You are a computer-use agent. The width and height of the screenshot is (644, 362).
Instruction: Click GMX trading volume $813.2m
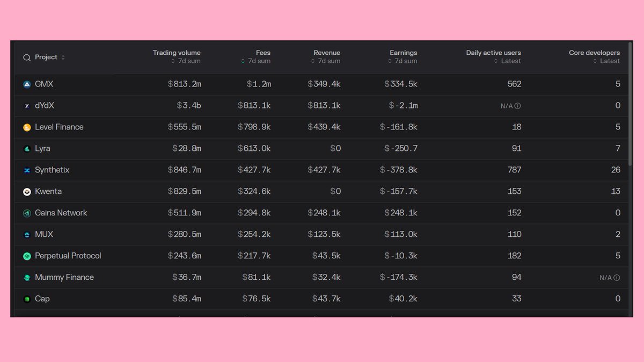(184, 84)
